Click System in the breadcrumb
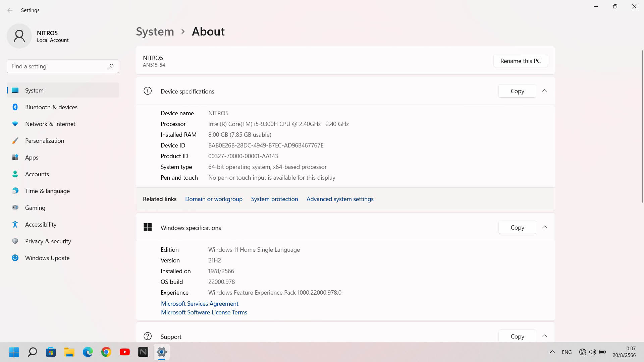 point(155,32)
